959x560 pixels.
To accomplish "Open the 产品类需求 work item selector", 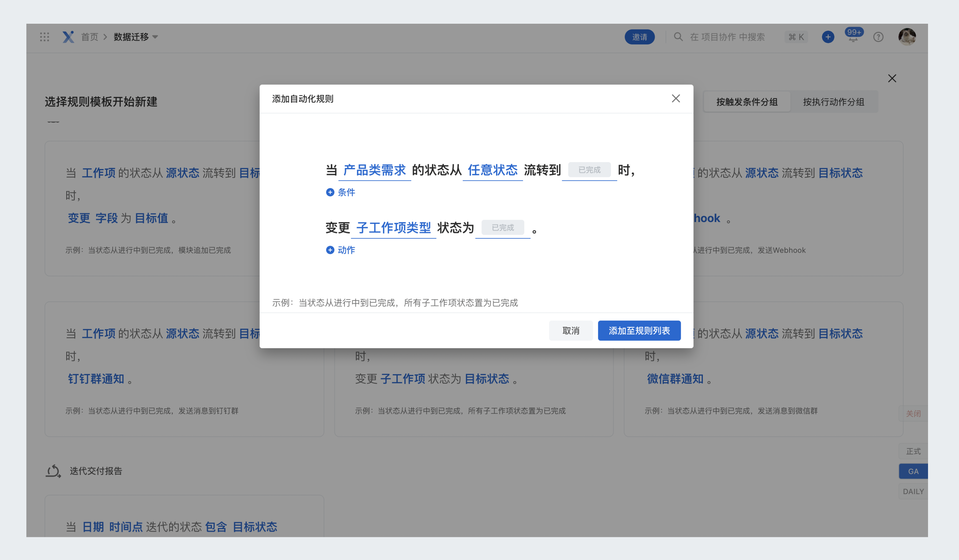I will [374, 170].
